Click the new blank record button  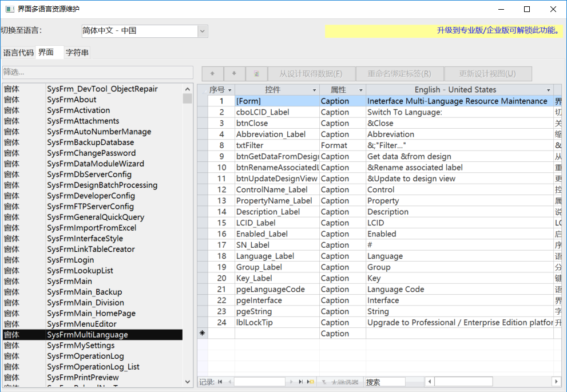[311, 382]
